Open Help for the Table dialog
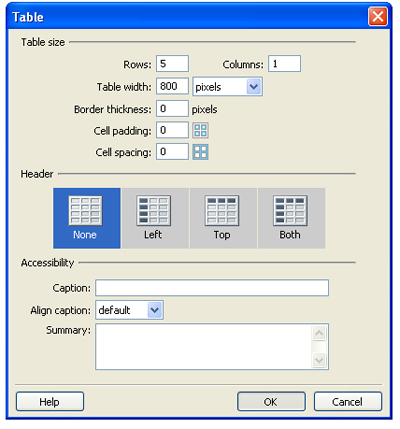Screen dimensions: 400x429 [x=50, y=402]
